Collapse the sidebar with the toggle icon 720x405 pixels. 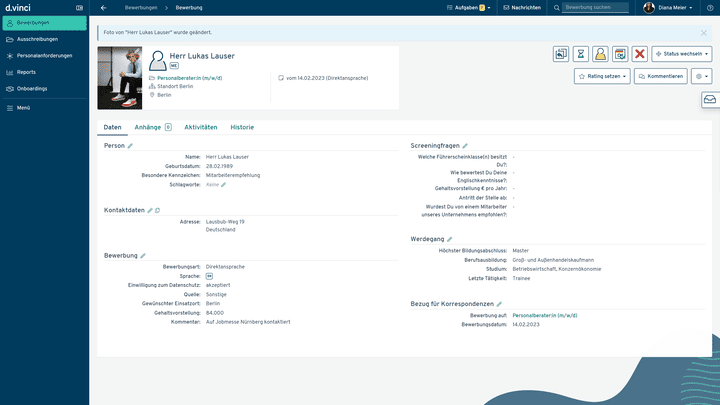click(79, 7)
